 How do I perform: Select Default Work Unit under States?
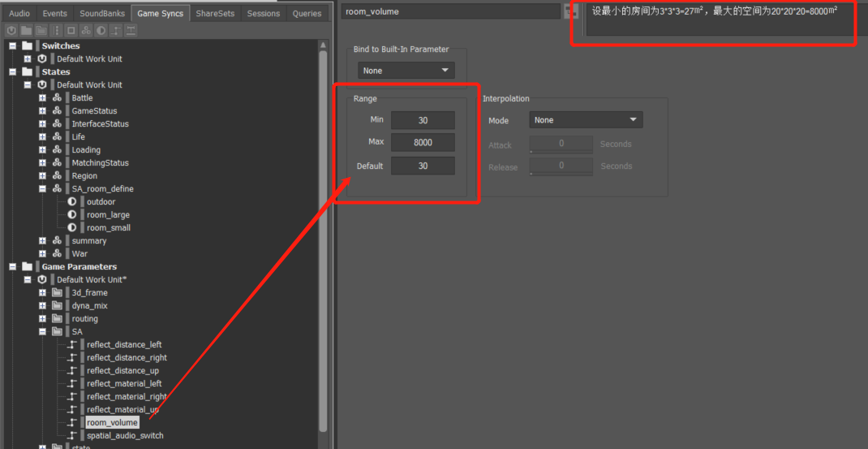point(90,84)
